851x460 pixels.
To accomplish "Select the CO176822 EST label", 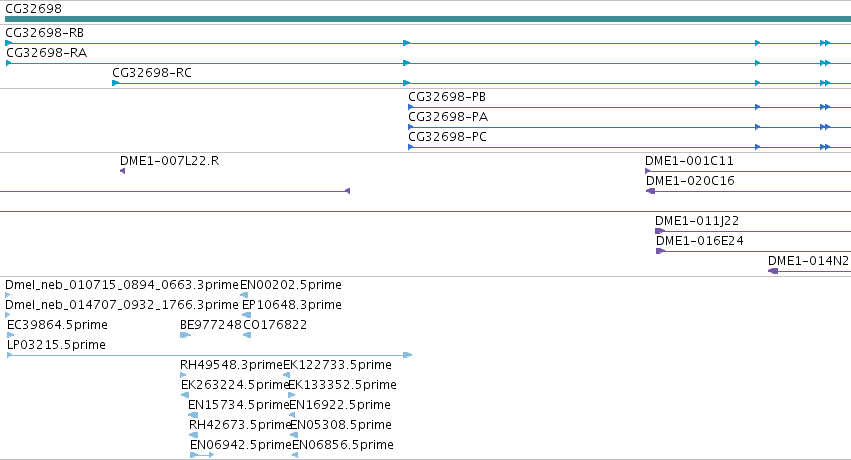I will (275, 325).
